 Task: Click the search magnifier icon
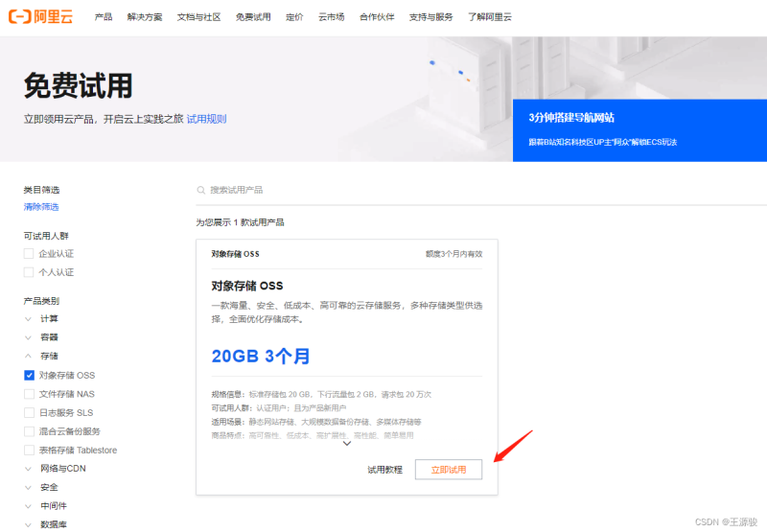(x=200, y=190)
